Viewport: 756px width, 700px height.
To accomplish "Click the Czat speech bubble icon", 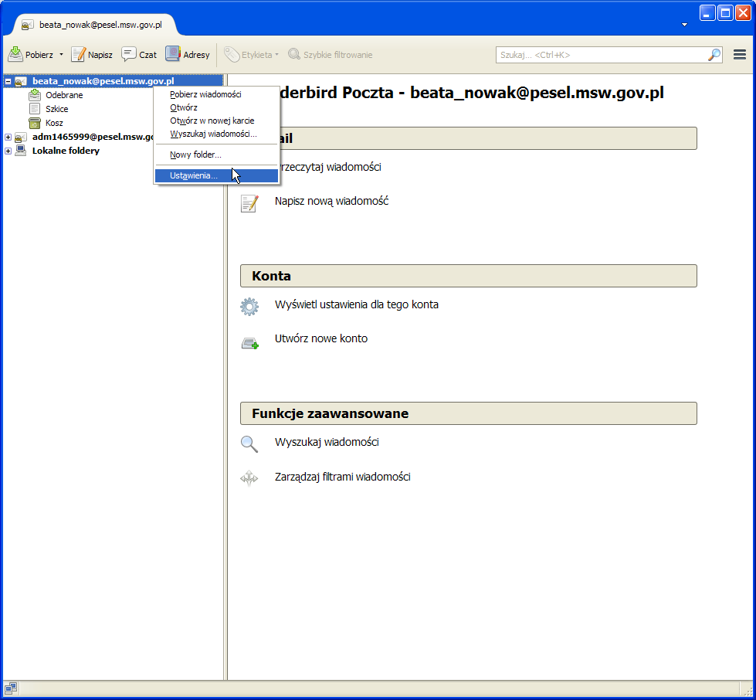I will coord(129,54).
